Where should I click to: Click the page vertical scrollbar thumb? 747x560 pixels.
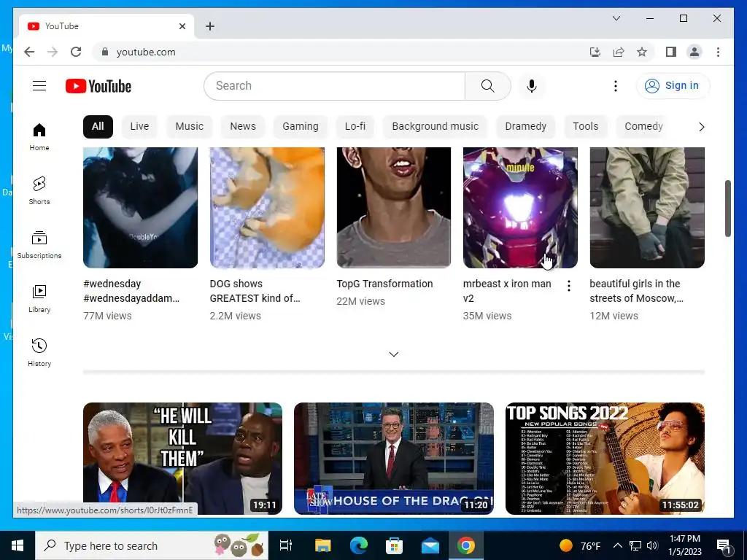tap(727, 208)
